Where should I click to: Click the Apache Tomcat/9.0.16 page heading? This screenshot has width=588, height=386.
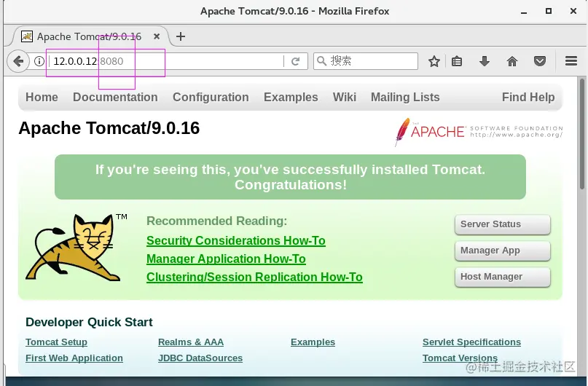tap(109, 128)
